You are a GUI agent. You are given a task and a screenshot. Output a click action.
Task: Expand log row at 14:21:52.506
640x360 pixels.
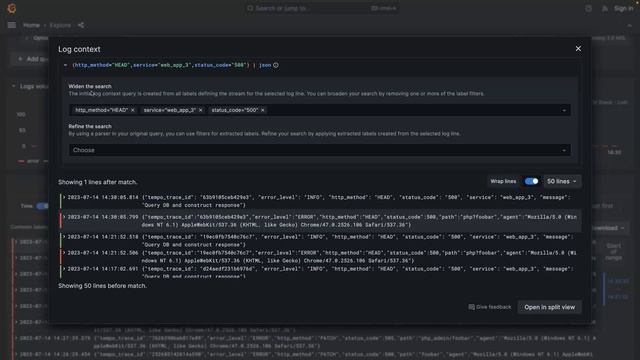pyautogui.click(x=64, y=253)
